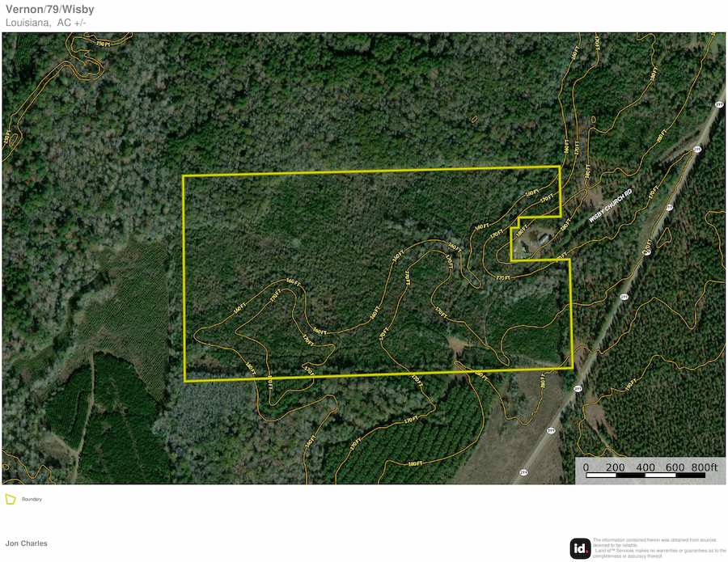Click the 399 shield at Wisby Church Rd junction
Viewport: 728px width, 562px height.
(696, 149)
